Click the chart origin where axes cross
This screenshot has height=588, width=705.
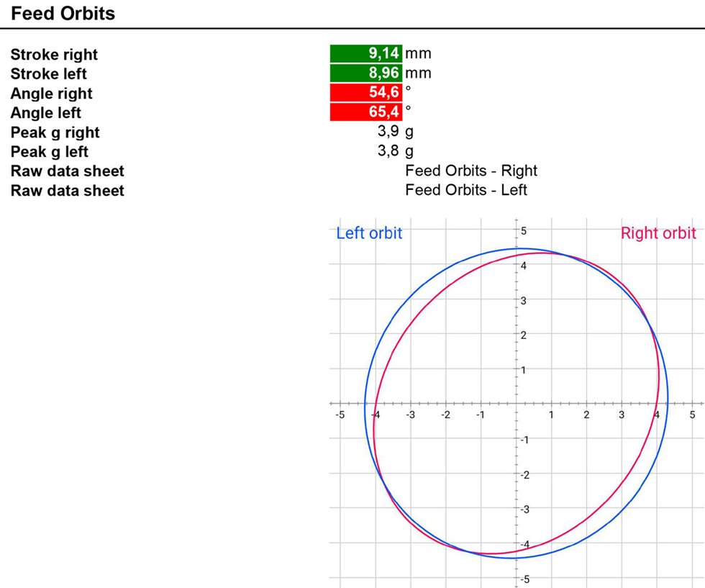pyautogui.click(x=516, y=403)
